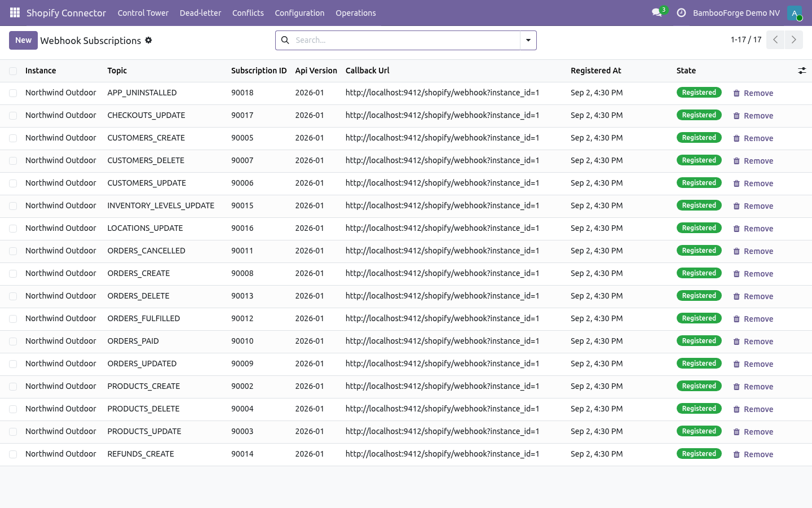Open the Webhook Subscriptions gear actions menu
Viewport: 812px width, 508px height.
pos(148,40)
